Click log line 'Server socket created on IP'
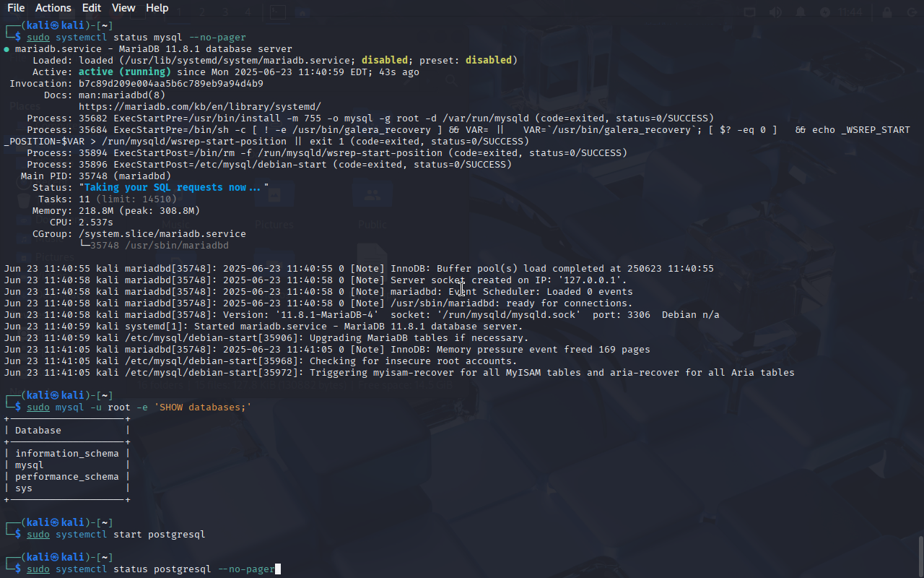924x578 pixels. (315, 280)
